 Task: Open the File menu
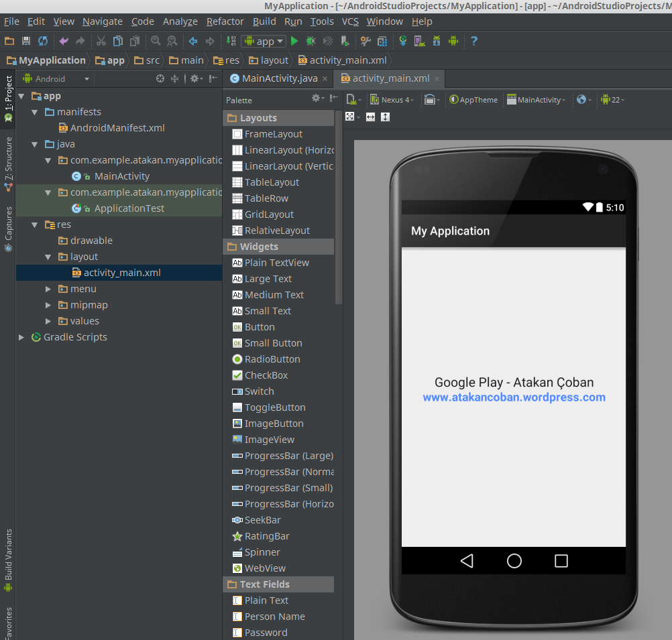11,21
